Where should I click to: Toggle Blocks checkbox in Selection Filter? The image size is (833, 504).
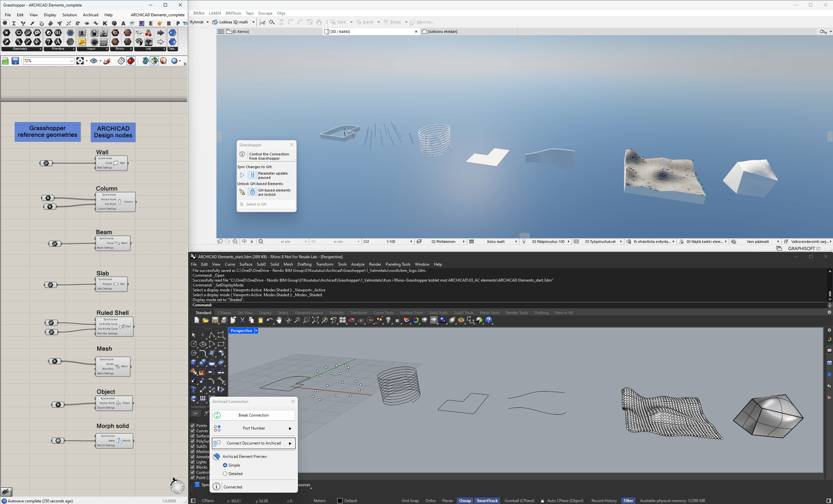pos(192,467)
